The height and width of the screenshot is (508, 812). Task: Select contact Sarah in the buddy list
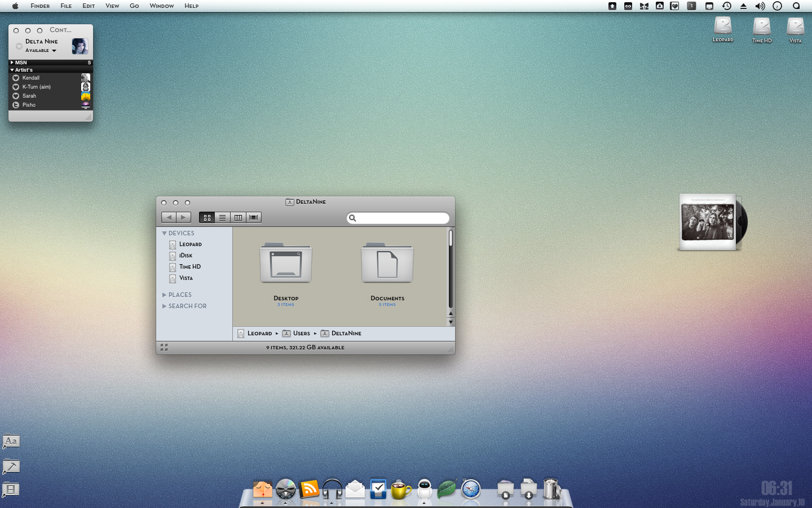[x=51, y=96]
